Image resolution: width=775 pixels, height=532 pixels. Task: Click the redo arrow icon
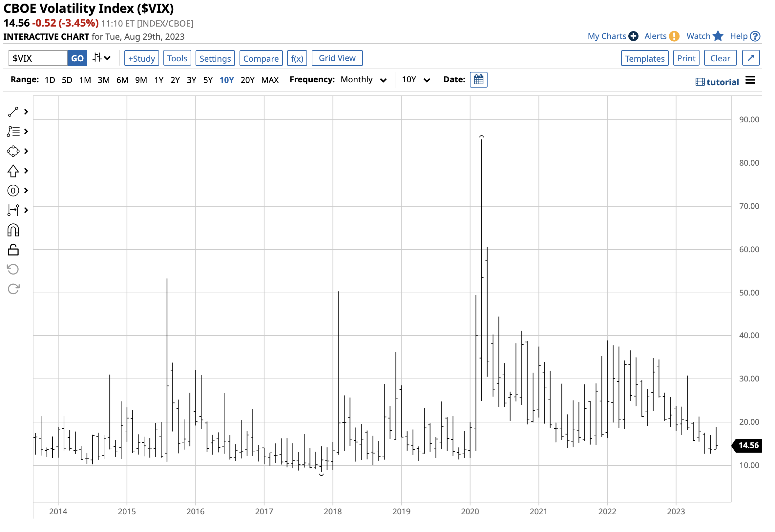[x=13, y=289]
